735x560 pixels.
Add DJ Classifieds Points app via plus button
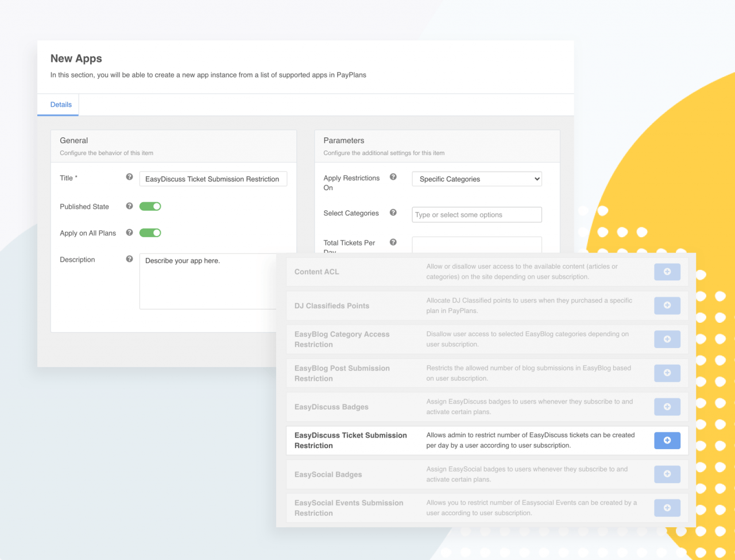click(667, 306)
